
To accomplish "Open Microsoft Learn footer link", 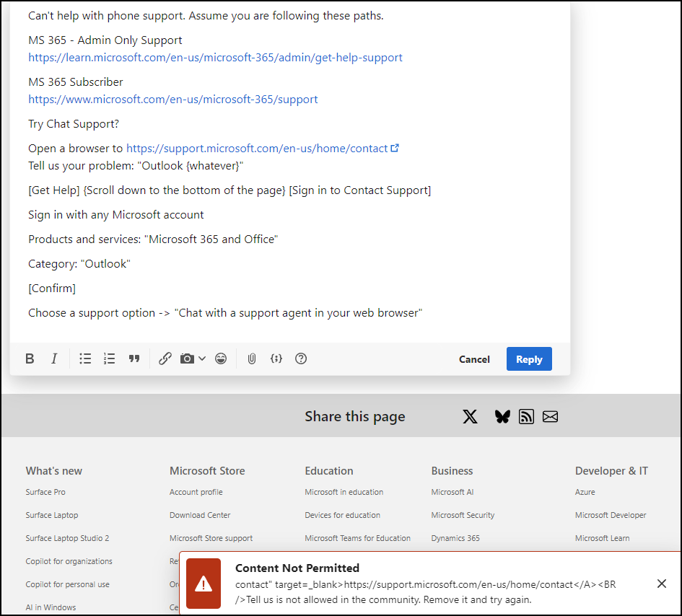I will pyautogui.click(x=603, y=538).
